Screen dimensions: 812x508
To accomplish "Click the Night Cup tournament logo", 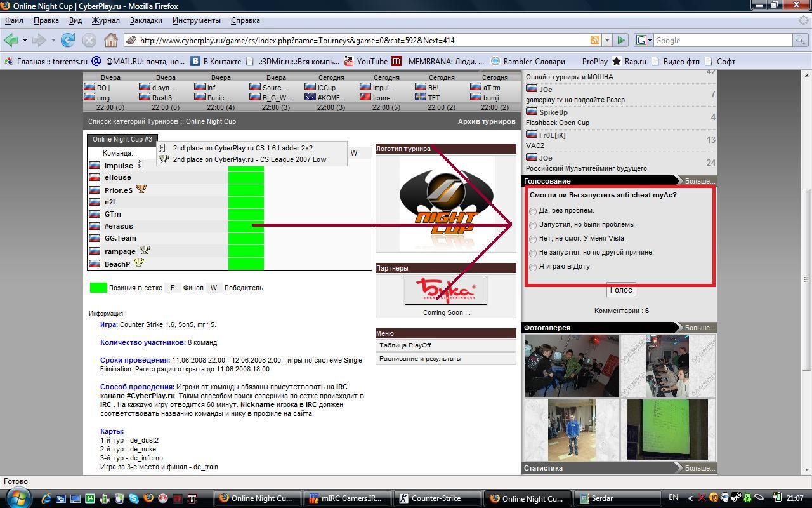I will pos(445,203).
